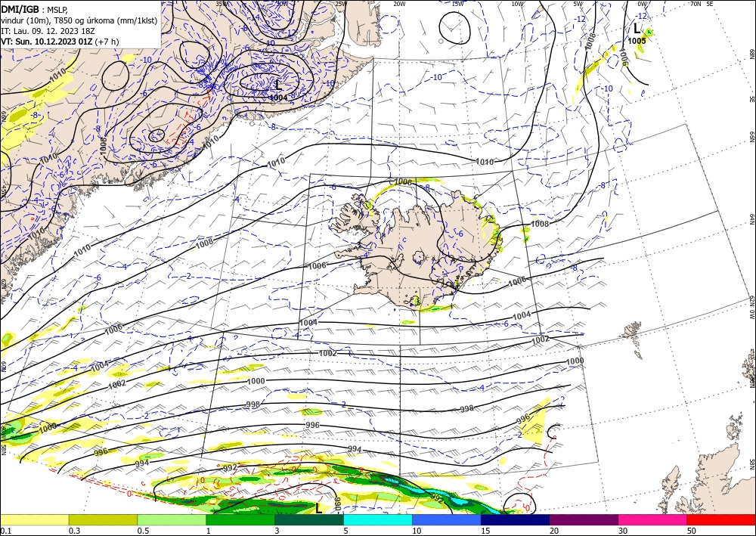Click the '0.5' legend scale value
756x536 pixels.
coord(143,531)
